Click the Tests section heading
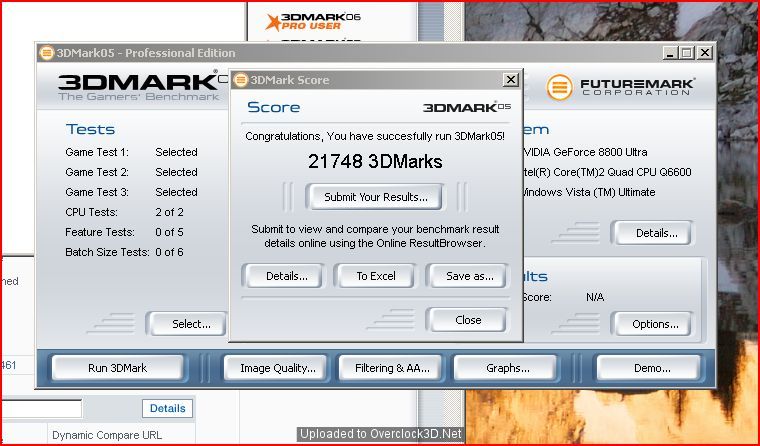The height and width of the screenshot is (446, 760). 91,129
